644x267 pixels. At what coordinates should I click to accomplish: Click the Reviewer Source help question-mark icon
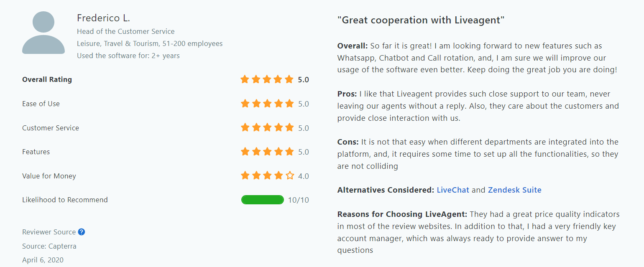click(82, 232)
